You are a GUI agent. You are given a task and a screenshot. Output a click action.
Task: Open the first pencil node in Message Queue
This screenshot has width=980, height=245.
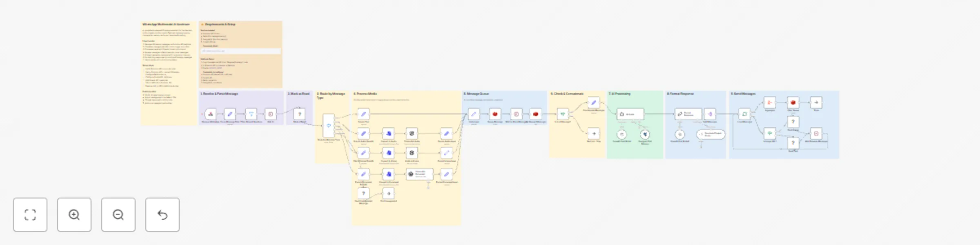[x=474, y=114]
